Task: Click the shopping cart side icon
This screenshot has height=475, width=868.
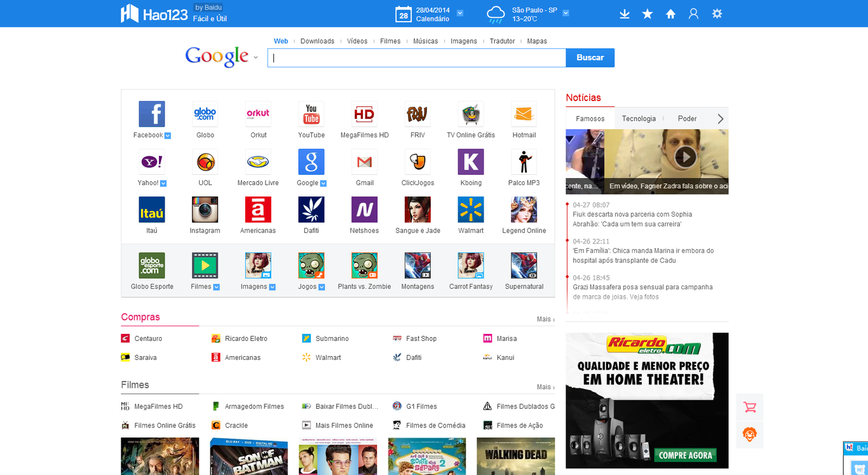Action: coord(750,407)
